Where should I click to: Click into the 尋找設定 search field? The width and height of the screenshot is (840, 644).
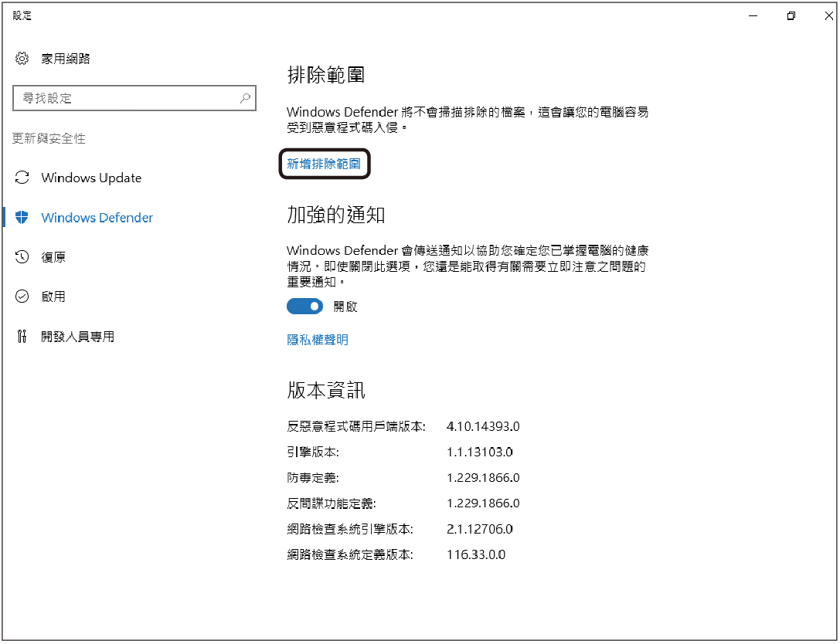point(134,98)
